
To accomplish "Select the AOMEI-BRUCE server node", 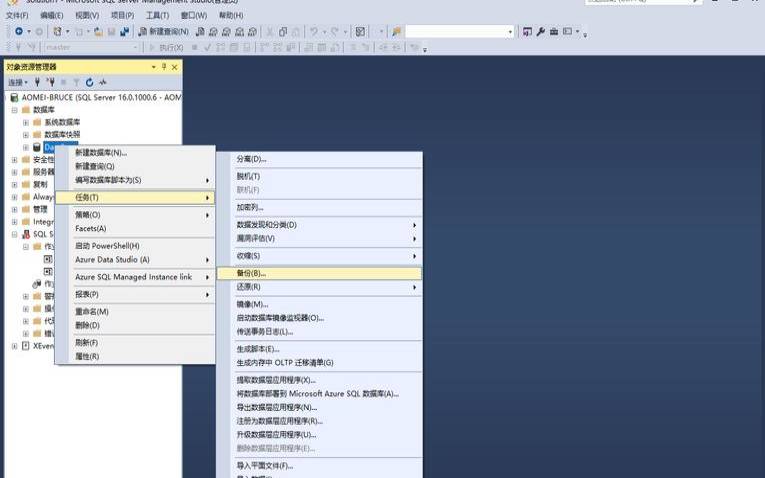I will point(96,98).
